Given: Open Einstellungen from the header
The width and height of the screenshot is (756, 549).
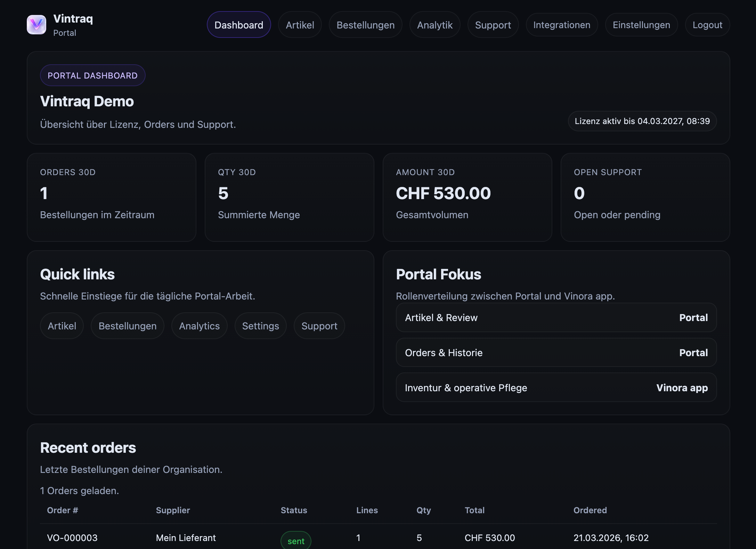Looking at the screenshot, I should click(x=641, y=25).
